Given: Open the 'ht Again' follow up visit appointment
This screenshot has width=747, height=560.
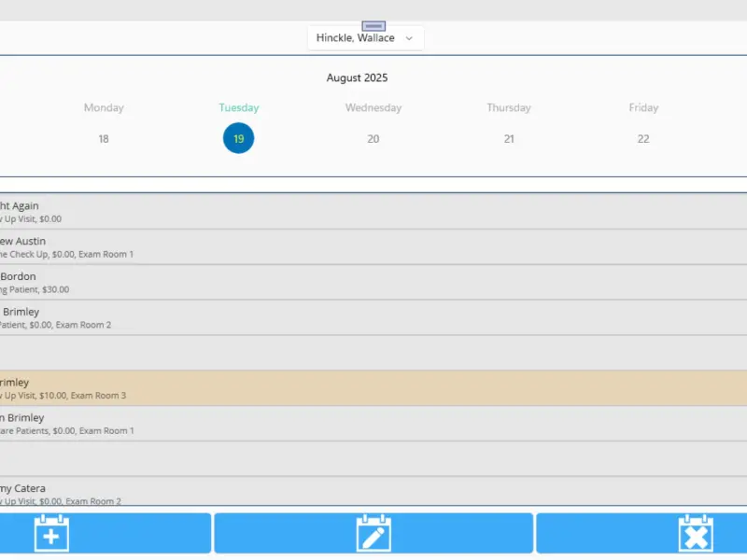Looking at the screenshot, I should [373, 212].
